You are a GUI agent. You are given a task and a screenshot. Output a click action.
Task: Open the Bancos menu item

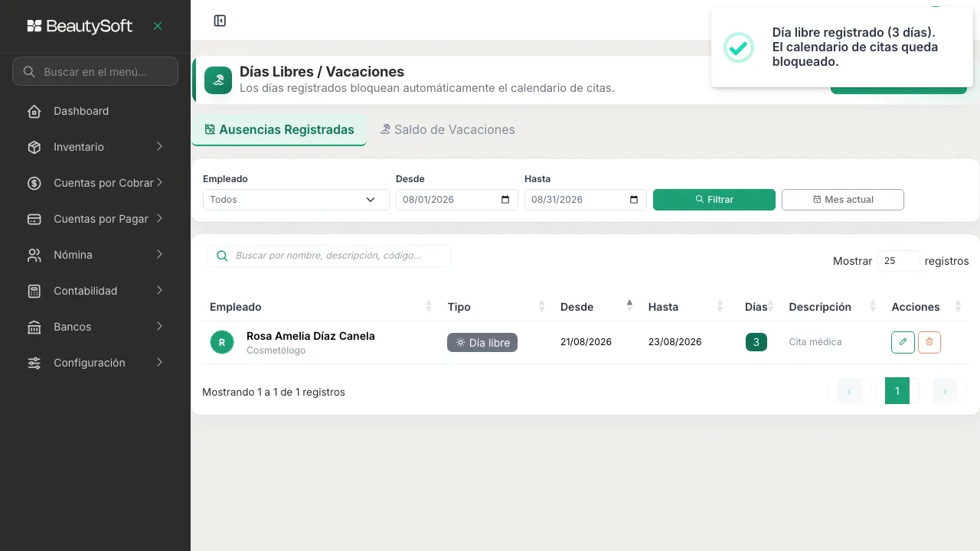click(95, 327)
